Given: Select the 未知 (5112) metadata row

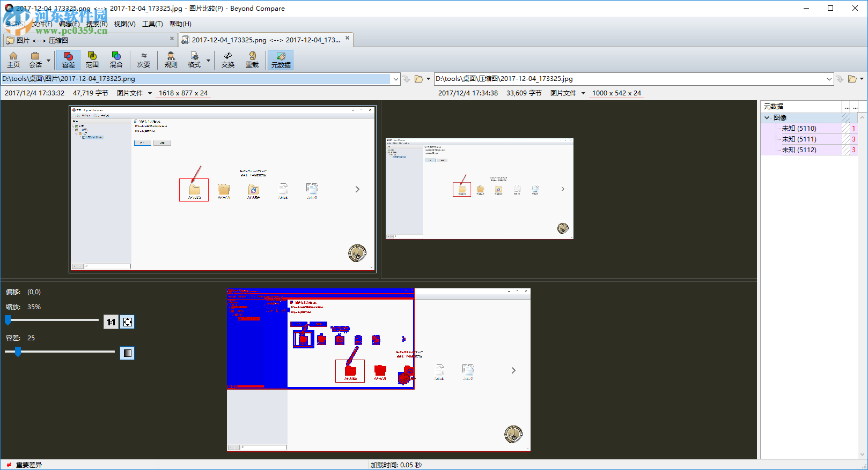Looking at the screenshot, I should point(809,150).
